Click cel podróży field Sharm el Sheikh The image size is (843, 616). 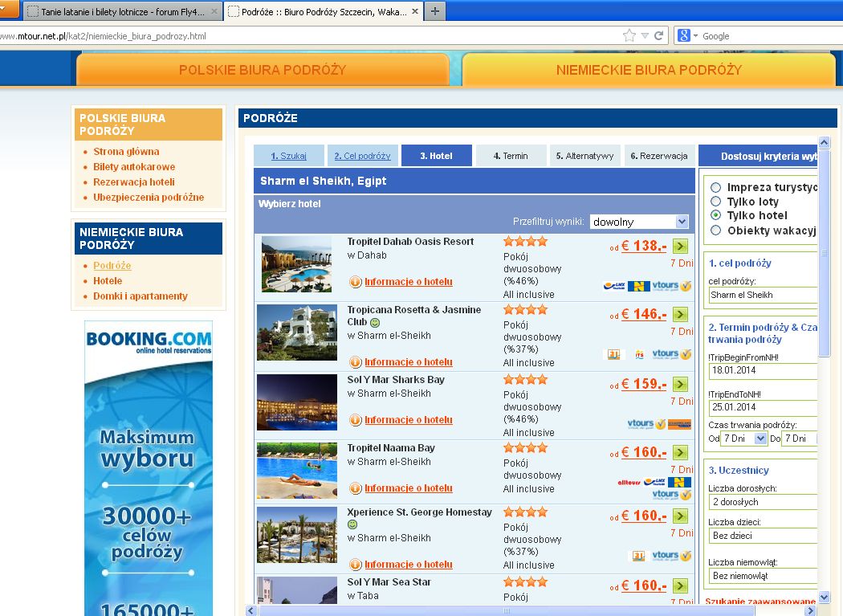(x=763, y=295)
